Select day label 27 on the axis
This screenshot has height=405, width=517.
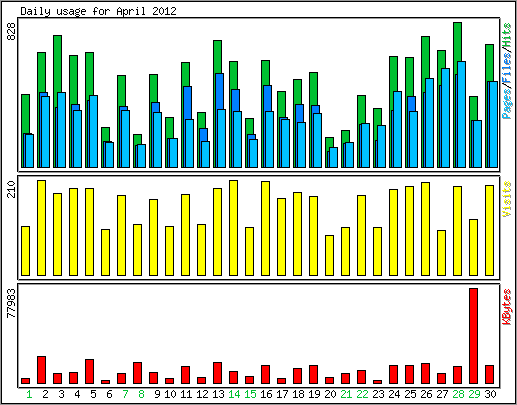[442, 395]
